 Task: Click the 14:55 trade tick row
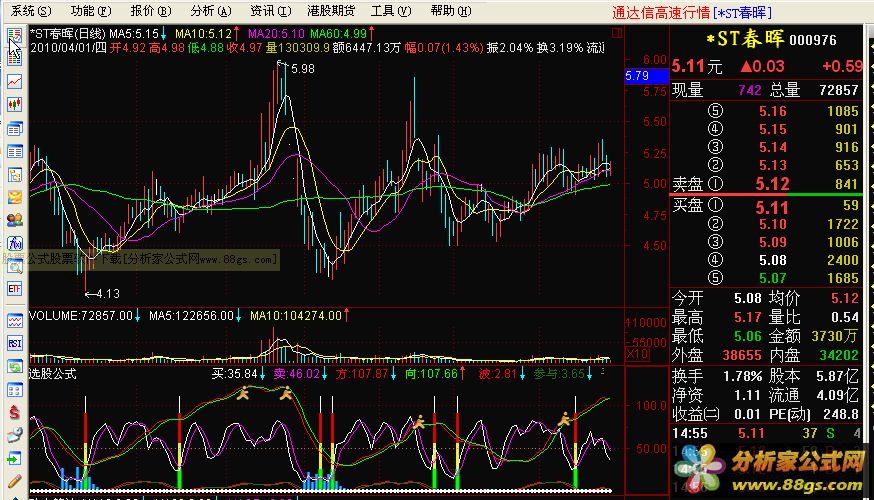pos(766,433)
